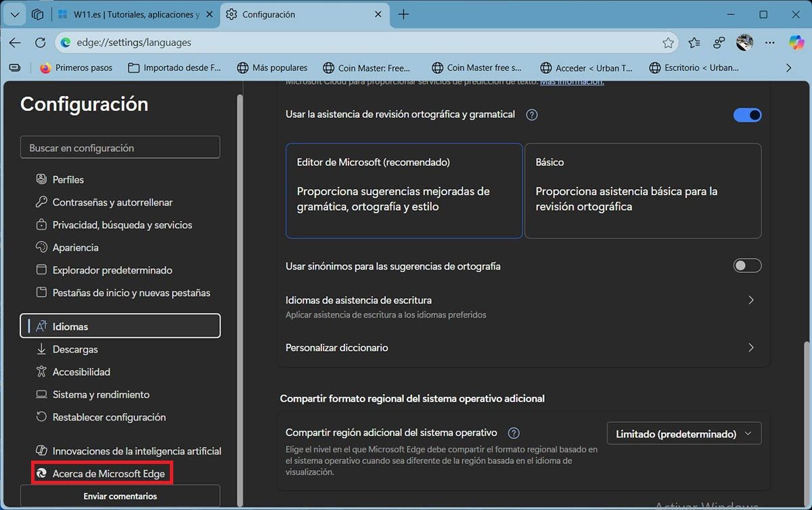812x510 pixels.
Task: Click help icon beside spelling assistance
Action: click(532, 114)
